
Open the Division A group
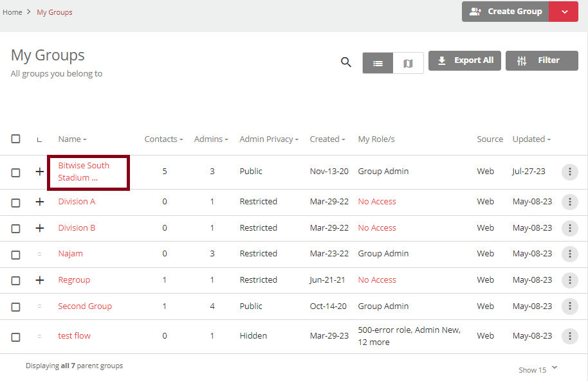pos(77,202)
